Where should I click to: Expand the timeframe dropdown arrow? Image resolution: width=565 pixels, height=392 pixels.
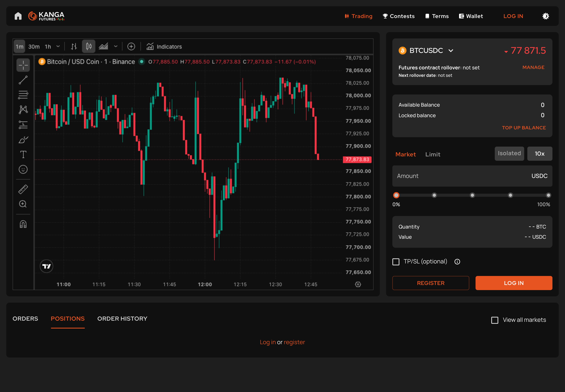(x=58, y=46)
